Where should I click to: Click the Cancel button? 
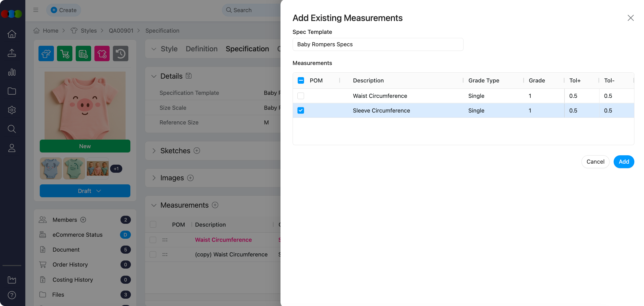point(595,162)
